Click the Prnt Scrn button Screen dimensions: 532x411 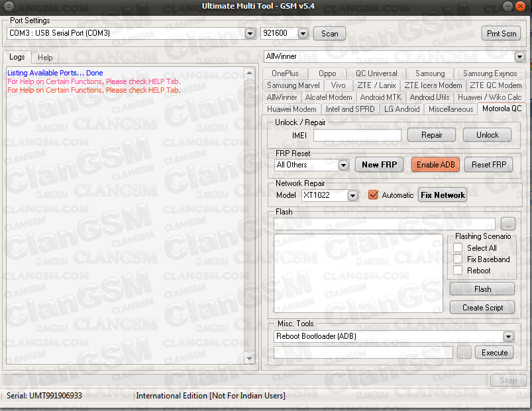(501, 34)
